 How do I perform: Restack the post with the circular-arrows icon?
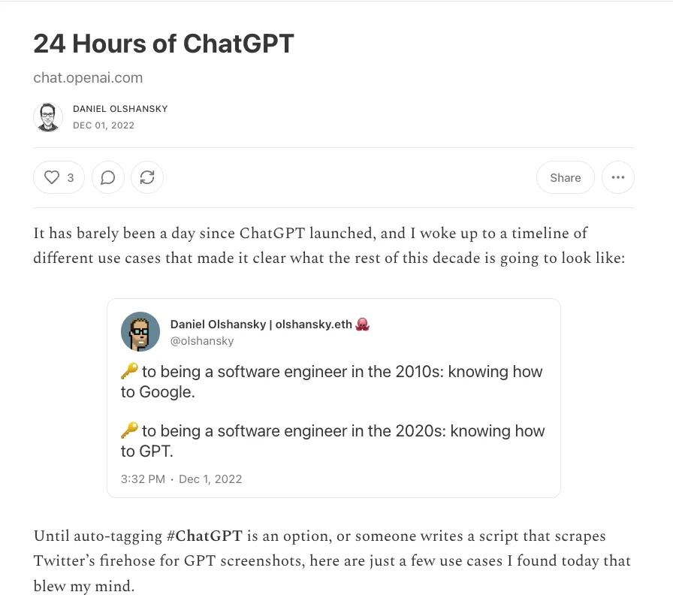(147, 177)
